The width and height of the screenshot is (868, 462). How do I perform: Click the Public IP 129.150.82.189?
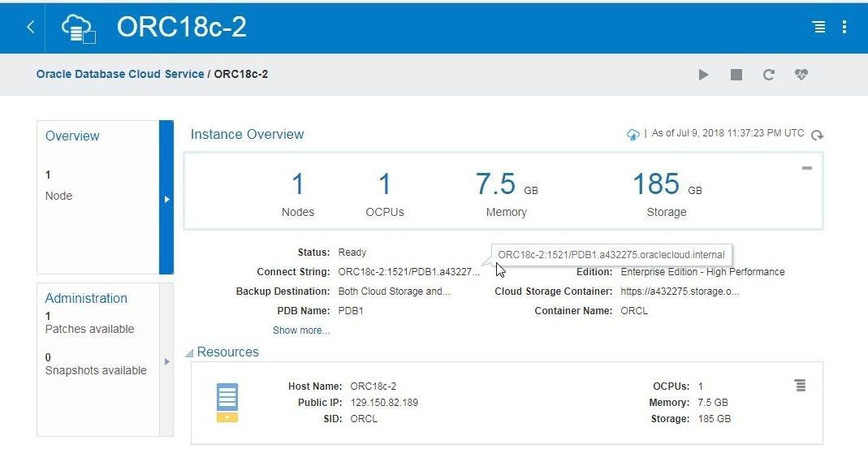[384, 402]
